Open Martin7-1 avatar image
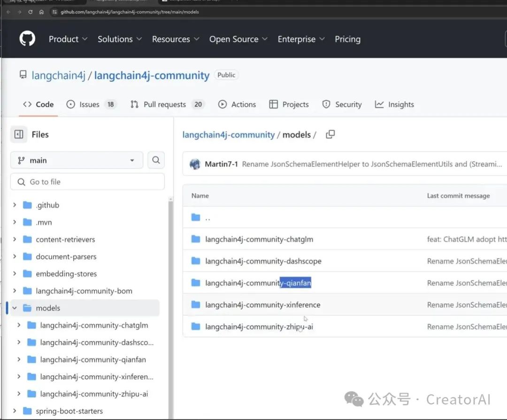Image resolution: width=507 pixels, height=420 pixels. [x=195, y=164]
